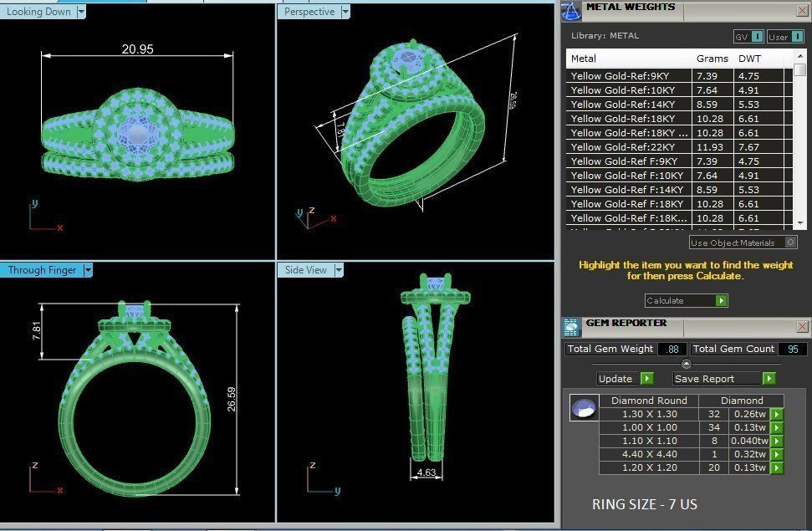Close the Gem Reporter panel
The width and height of the screenshot is (812, 531).
[x=802, y=326]
